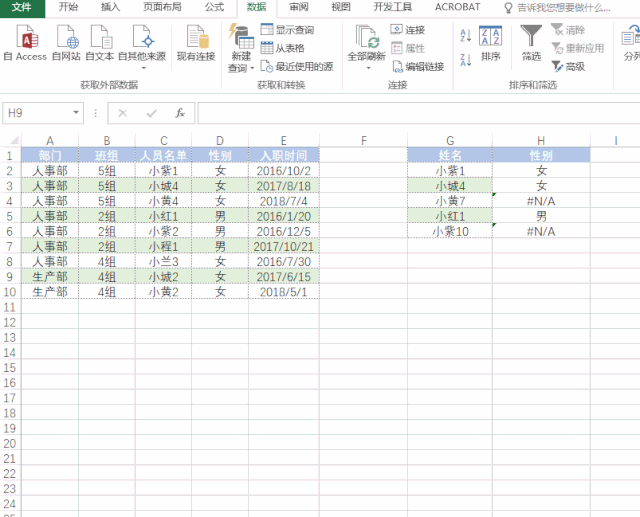
Task: Click the select all corner triangle
Action: [14, 141]
